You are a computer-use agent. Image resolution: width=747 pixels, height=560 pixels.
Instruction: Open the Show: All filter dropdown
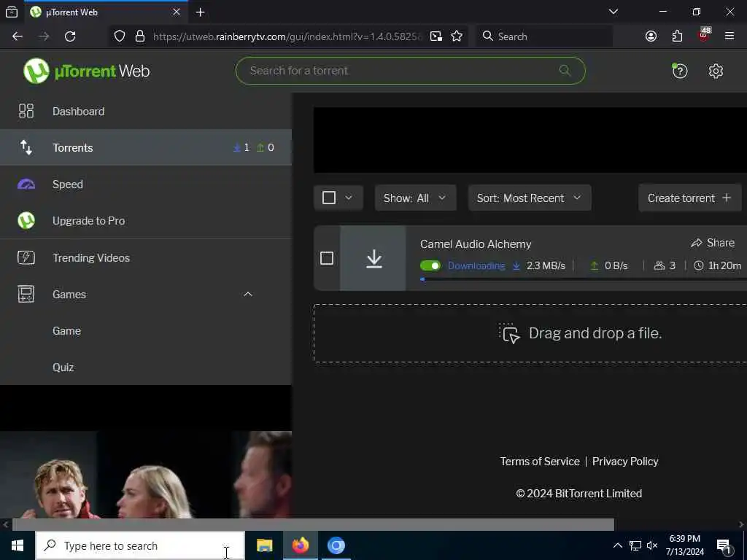(415, 198)
